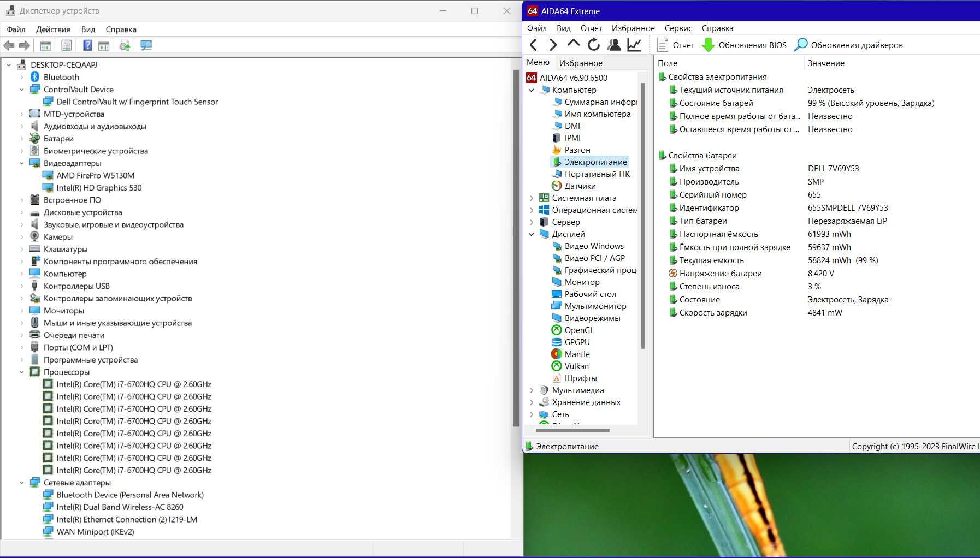Select AMD FirePro W5130M adapter
980x558 pixels.
(96, 175)
